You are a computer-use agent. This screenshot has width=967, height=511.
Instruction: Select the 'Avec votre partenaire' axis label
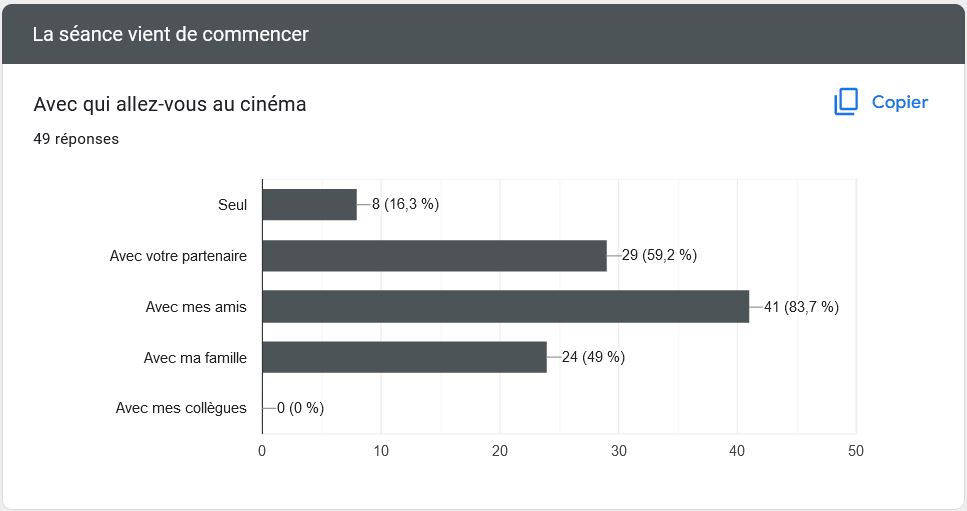coord(178,256)
